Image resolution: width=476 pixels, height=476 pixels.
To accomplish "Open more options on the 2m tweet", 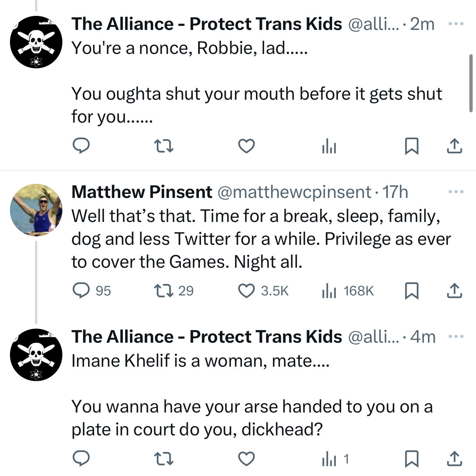I will point(456,24).
